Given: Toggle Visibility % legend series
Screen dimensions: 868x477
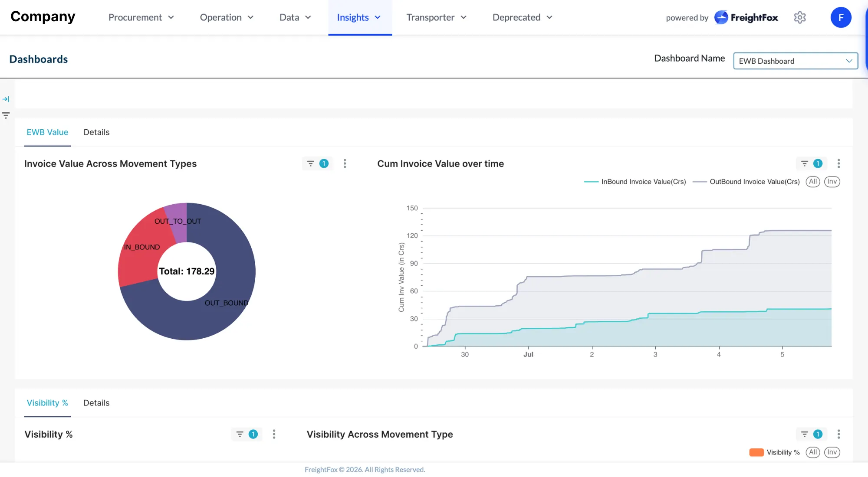Looking at the screenshot, I should [774, 452].
